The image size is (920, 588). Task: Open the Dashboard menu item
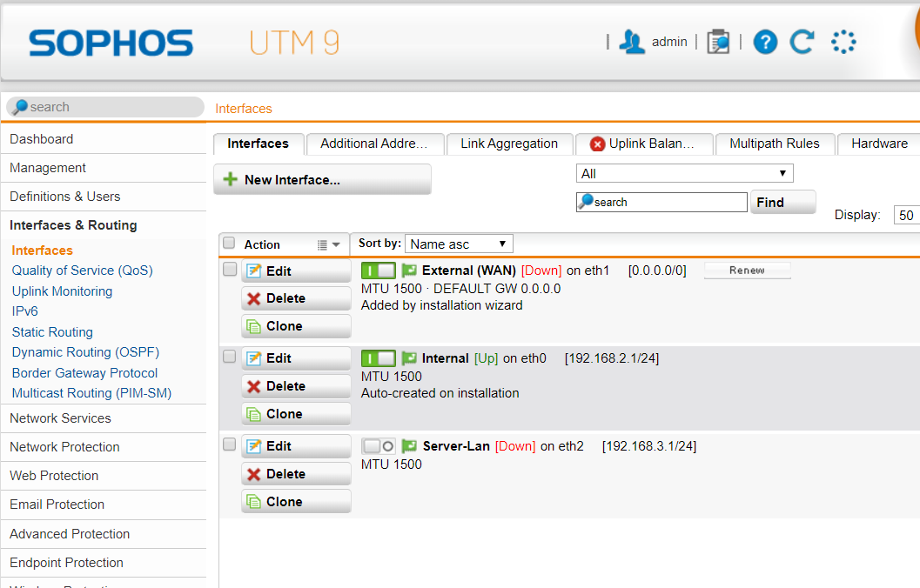(104, 139)
